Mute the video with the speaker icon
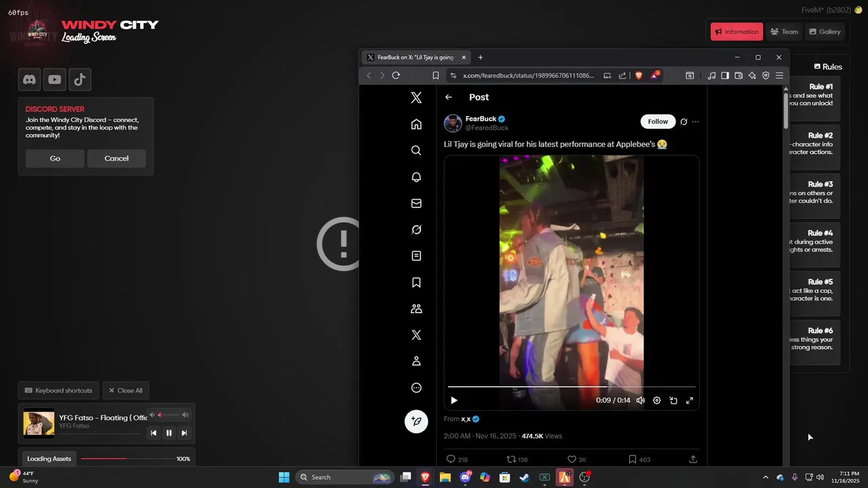This screenshot has width=868, height=488. pos(640,401)
